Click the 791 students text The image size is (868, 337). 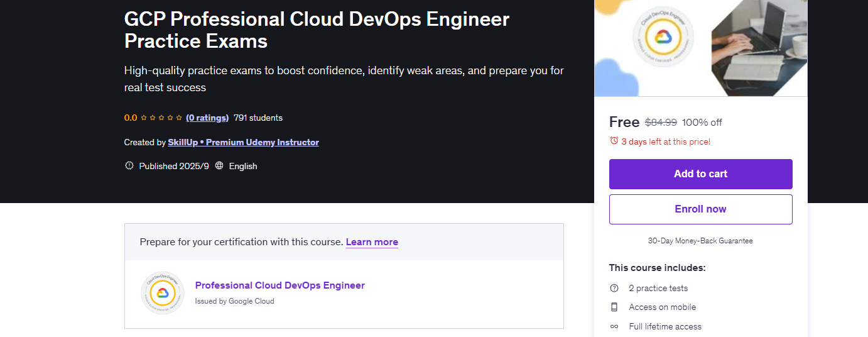(258, 118)
